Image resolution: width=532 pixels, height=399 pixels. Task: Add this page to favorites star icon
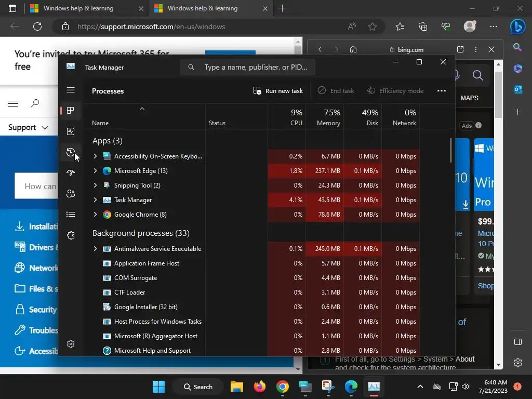(x=373, y=26)
